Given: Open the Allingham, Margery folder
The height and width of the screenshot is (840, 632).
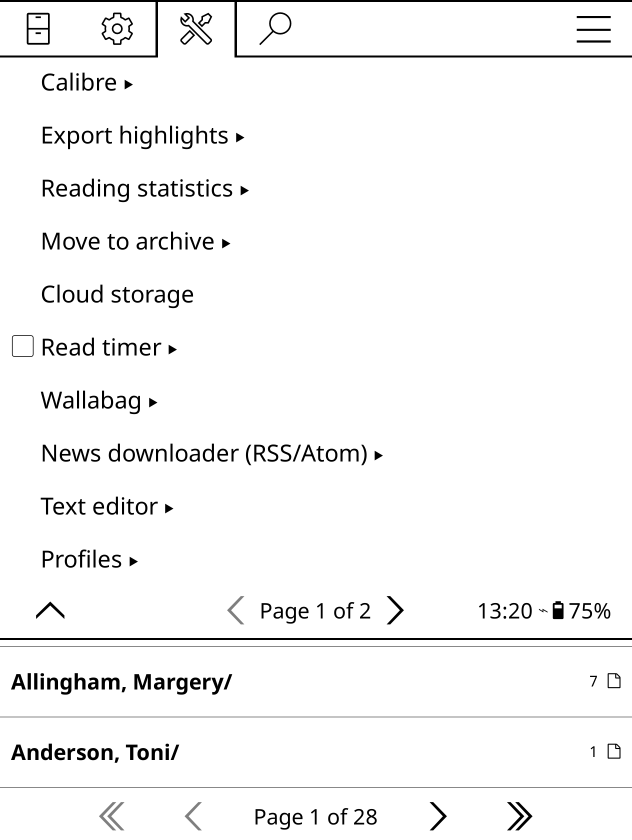Looking at the screenshot, I should point(121,682).
